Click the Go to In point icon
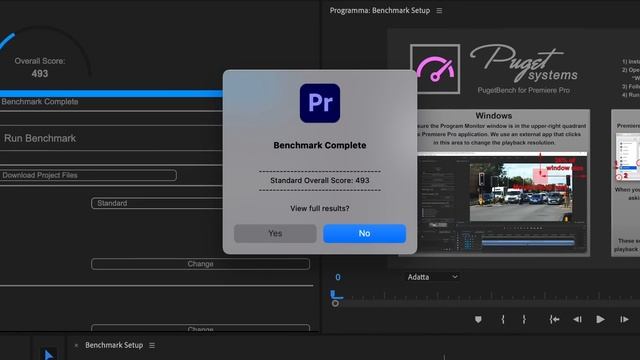 pyautogui.click(x=554, y=320)
